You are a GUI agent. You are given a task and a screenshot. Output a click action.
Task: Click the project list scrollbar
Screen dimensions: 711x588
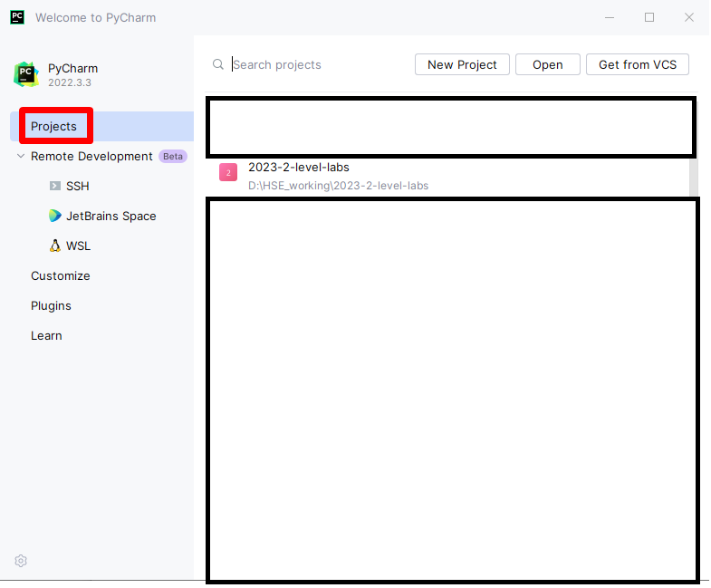(x=693, y=177)
